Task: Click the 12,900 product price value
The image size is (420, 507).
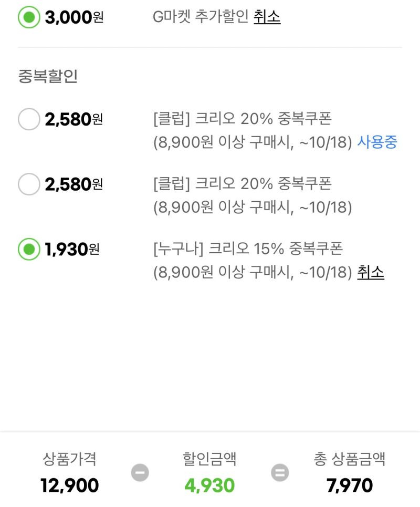Action: 69,485
